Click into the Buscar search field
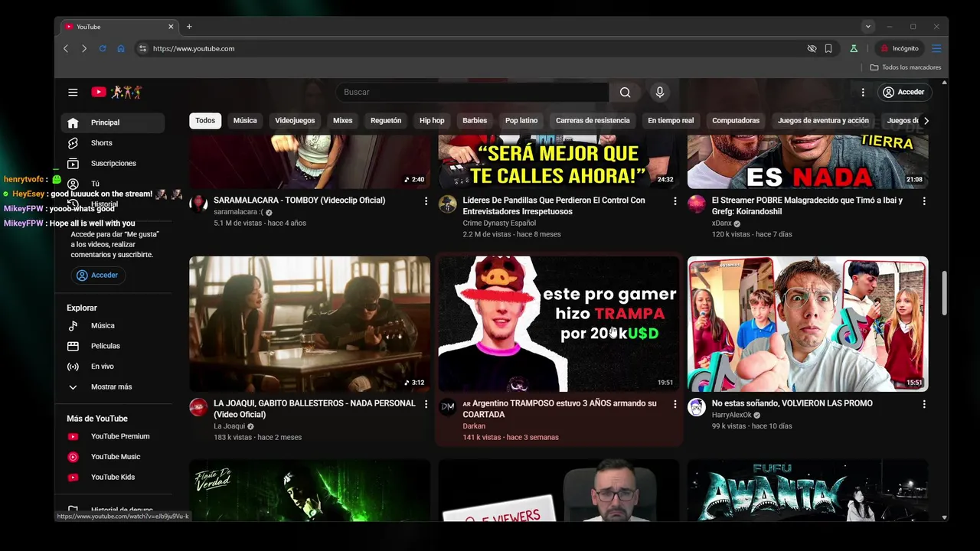 tap(472, 92)
